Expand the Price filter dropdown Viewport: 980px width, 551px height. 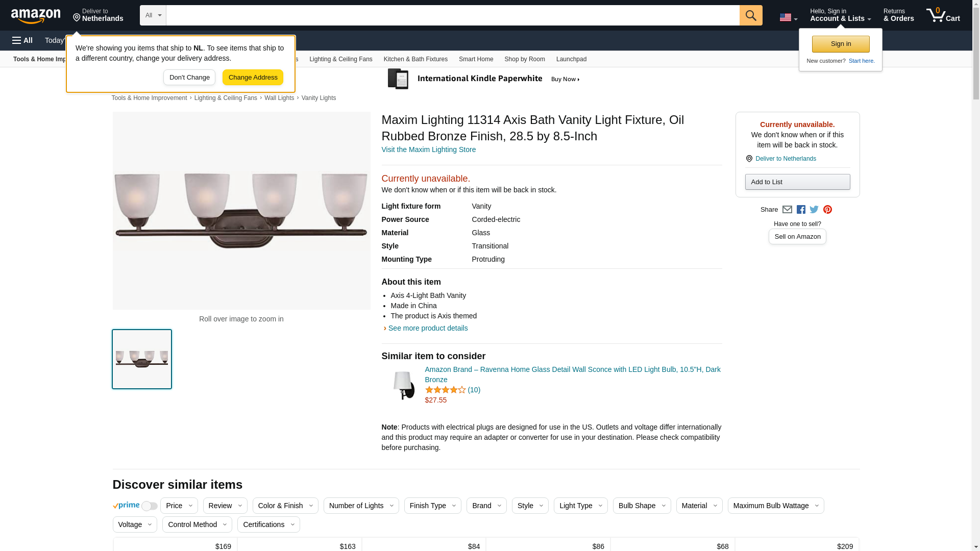pyautogui.click(x=179, y=506)
